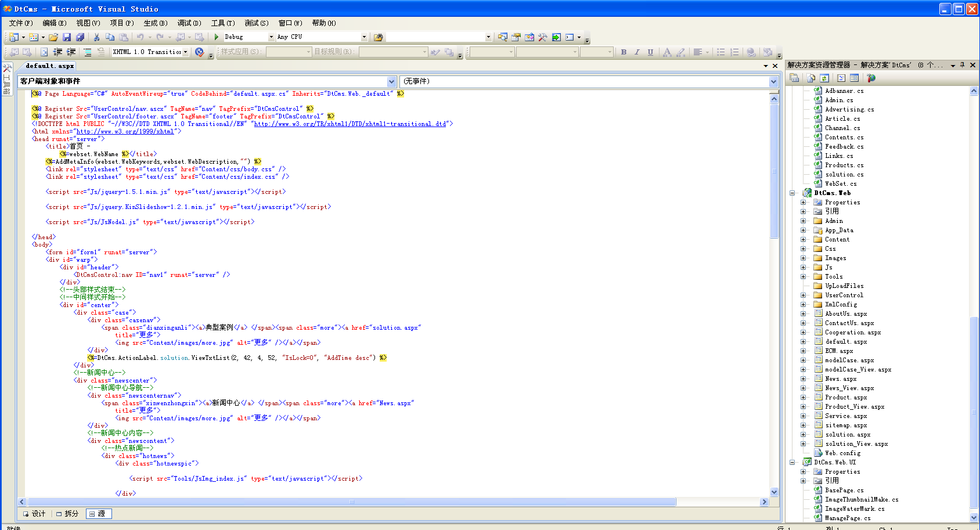Viewport: 980px width, 530px height.
Task: Open the 调试(D) menu
Action: click(x=189, y=23)
